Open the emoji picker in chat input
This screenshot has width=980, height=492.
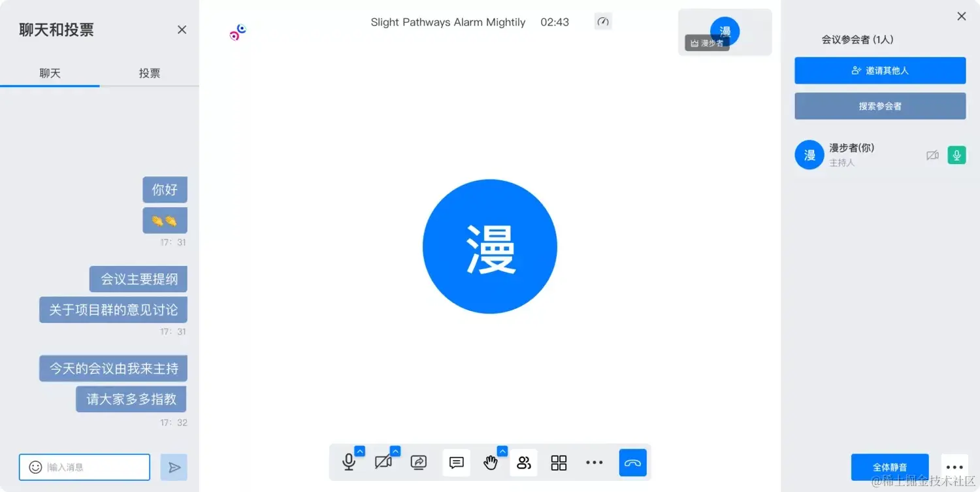tap(35, 467)
